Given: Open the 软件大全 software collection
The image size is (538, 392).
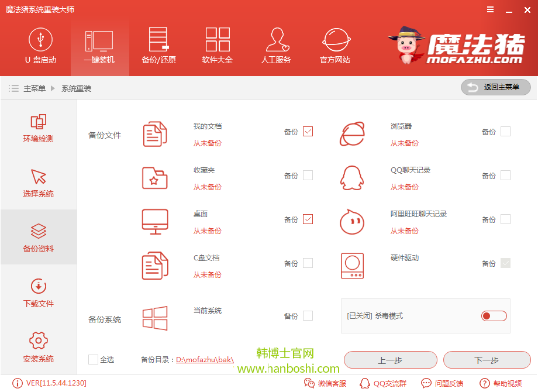Looking at the screenshot, I should tap(217, 47).
